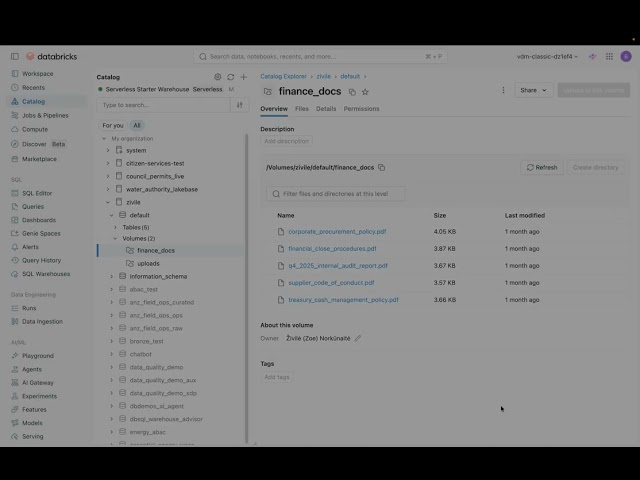This screenshot has width=640, height=480.
Task: Open Query History in sidebar
Action: (41, 260)
